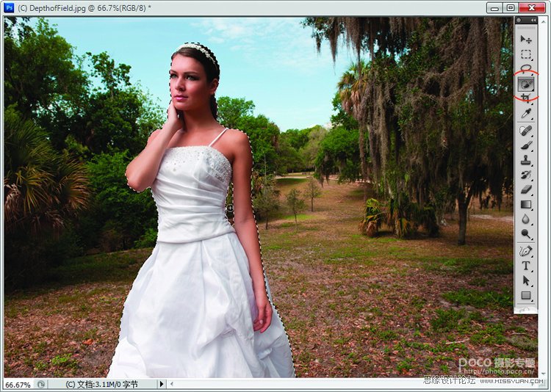
Task: Select the Path Selection arrow tool
Action: 526,280
